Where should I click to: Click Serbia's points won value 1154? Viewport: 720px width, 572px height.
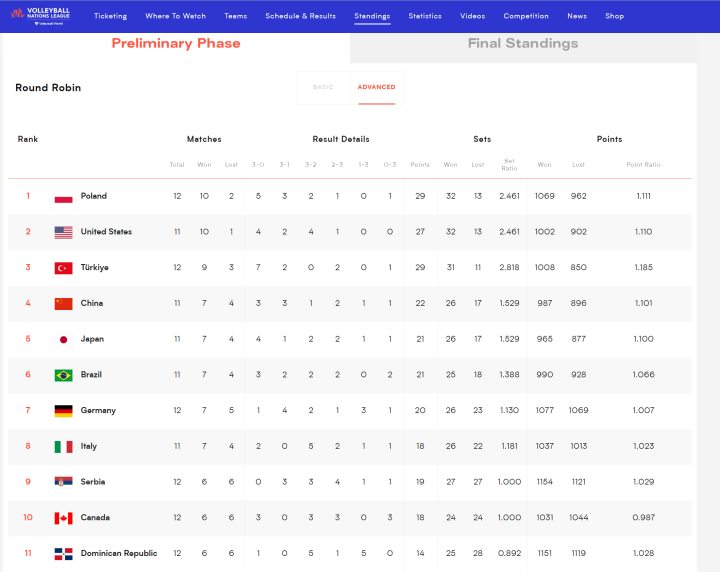pyautogui.click(x=545, y=482)
